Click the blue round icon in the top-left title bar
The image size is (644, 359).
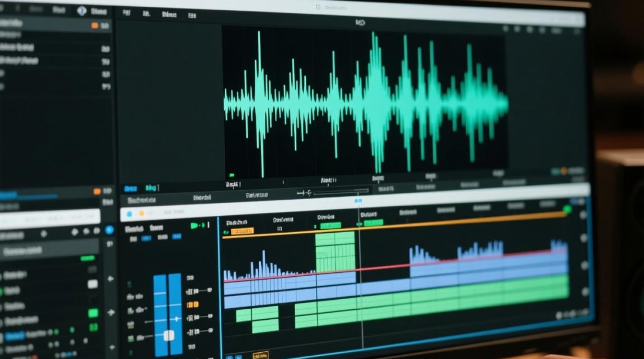click(81, 11)
